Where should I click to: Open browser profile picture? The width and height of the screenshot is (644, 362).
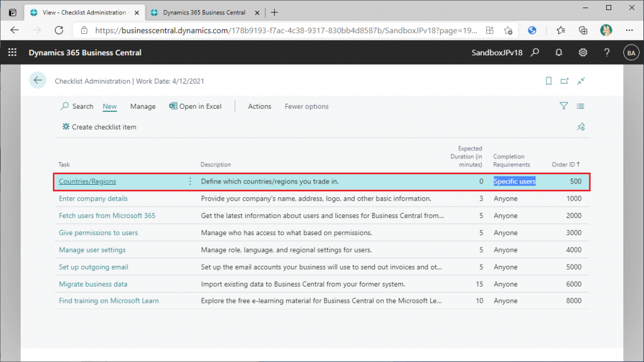[x=606, y=30]
